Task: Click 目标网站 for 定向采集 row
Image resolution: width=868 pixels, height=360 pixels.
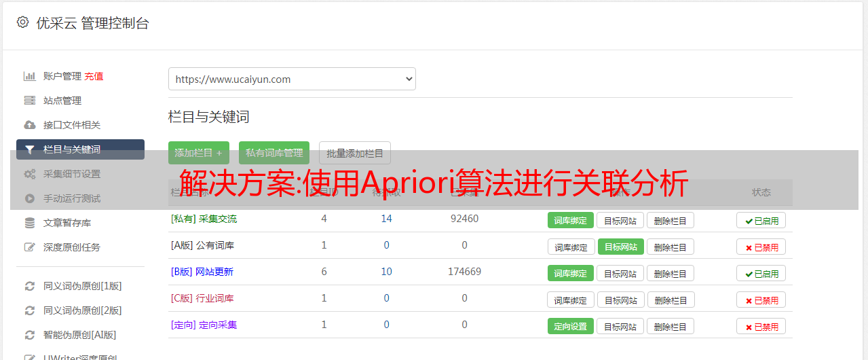Action: click(620, 326)
